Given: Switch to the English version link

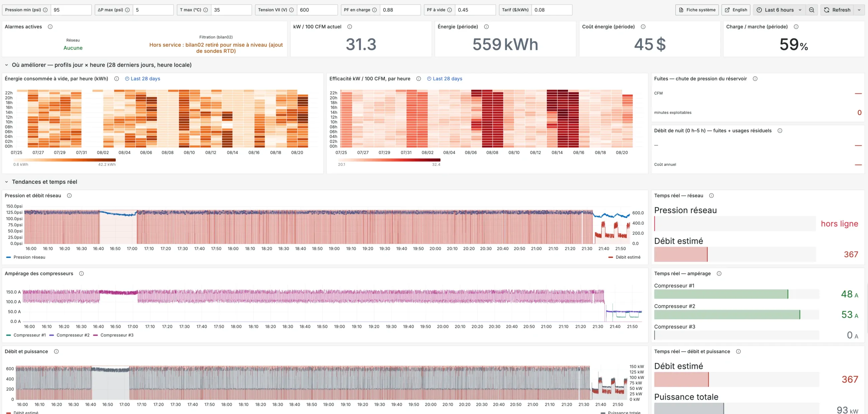Looking at the screenshot, I should point(736,10).
